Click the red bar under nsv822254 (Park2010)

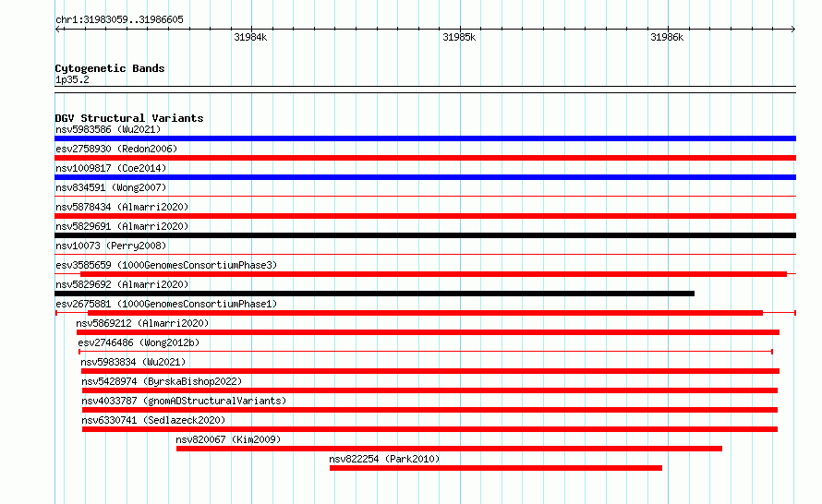click(x=496, y=468)
